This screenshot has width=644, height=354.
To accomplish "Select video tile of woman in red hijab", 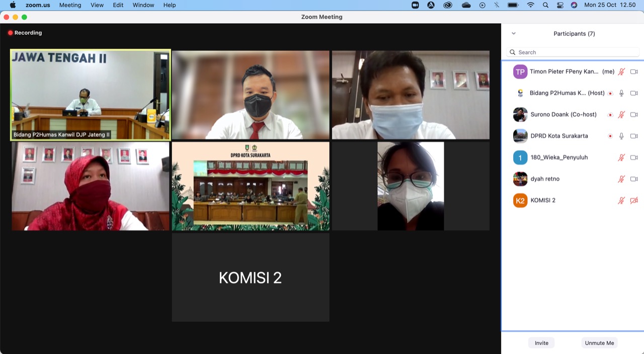I will [x=91, y=186].
